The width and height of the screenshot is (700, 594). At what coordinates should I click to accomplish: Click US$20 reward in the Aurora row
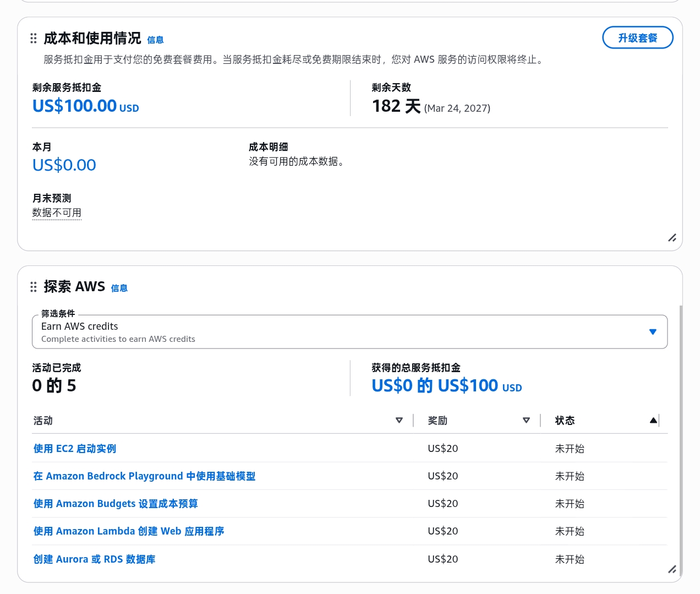click(x=443, y=559)
